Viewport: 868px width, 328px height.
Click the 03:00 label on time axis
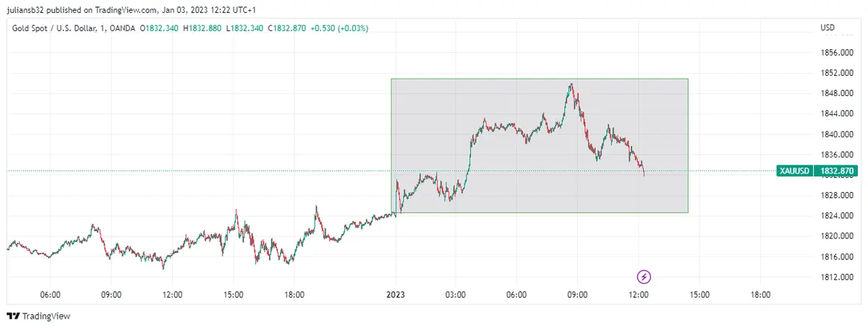[x=455, y=295]
